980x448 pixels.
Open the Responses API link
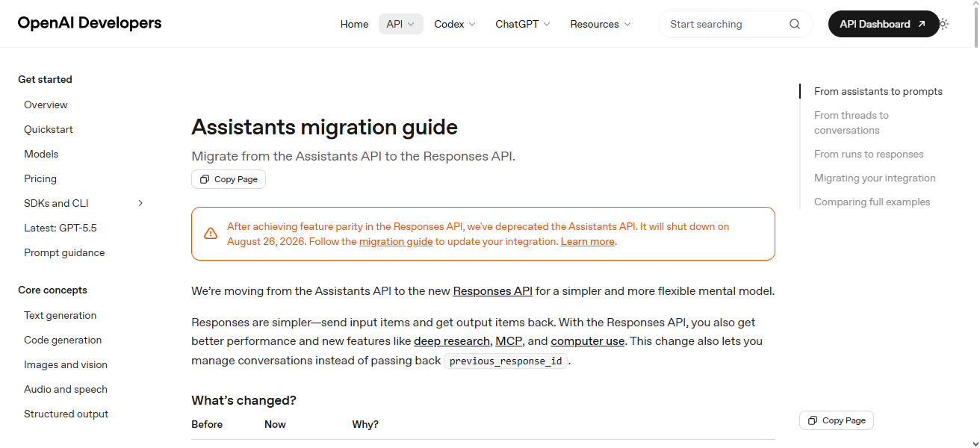coord(493,291)
